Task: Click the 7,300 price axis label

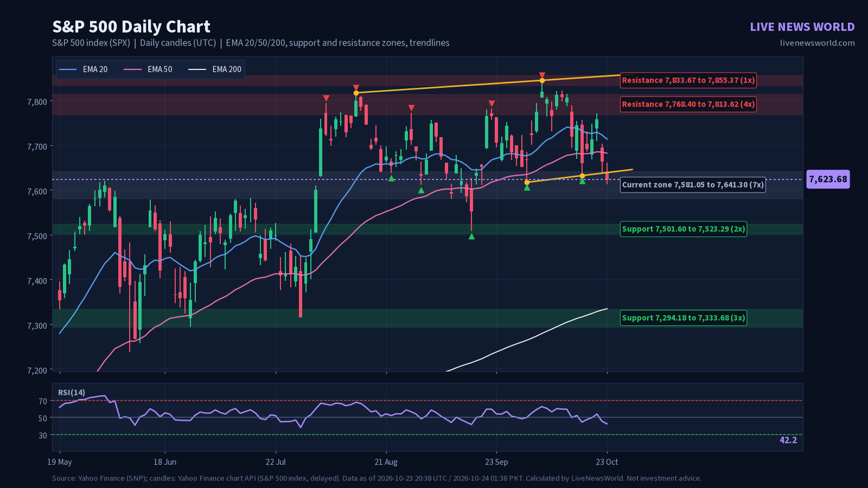Action: 37,326
